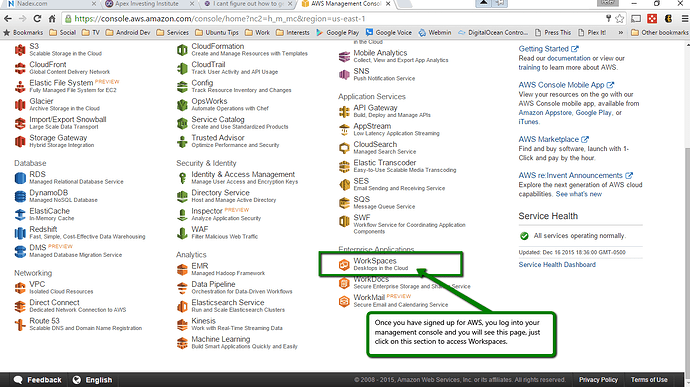Open the Machine Learning service icon

(x=182, y=343)
